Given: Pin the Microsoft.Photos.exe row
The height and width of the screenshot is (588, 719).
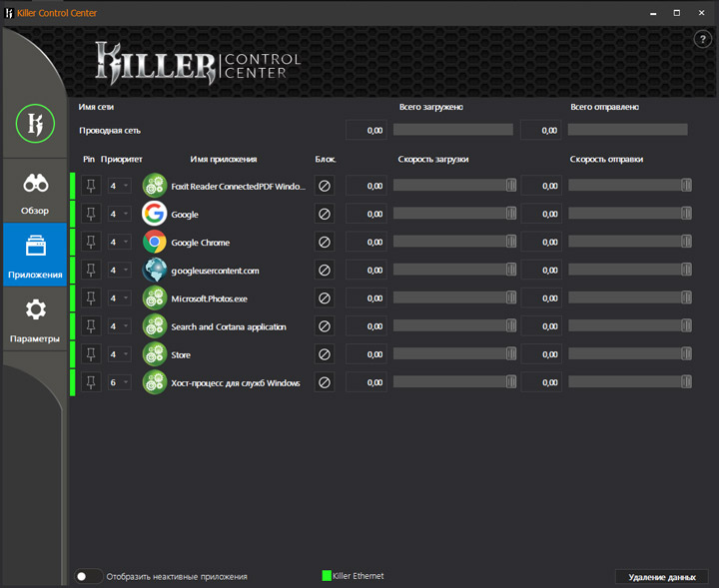Looking at the screenshot, I should point(91,298).
